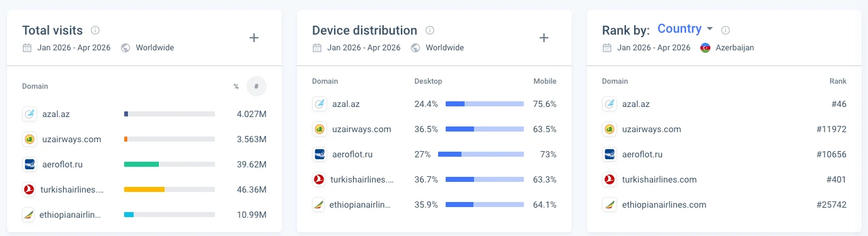Click aeroflot.ru green visits bar
The image size is (868, 236).
point(141,164)
